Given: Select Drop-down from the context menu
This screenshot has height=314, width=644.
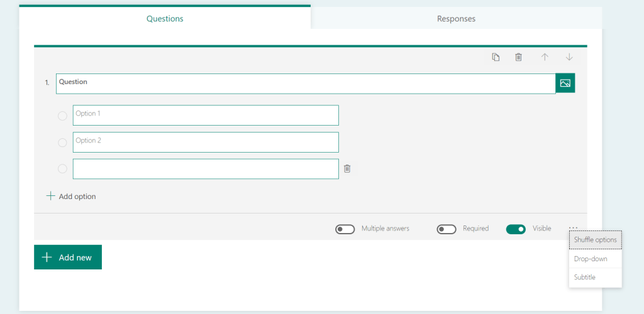Looking at the screenshot, I should pos(590,259).
